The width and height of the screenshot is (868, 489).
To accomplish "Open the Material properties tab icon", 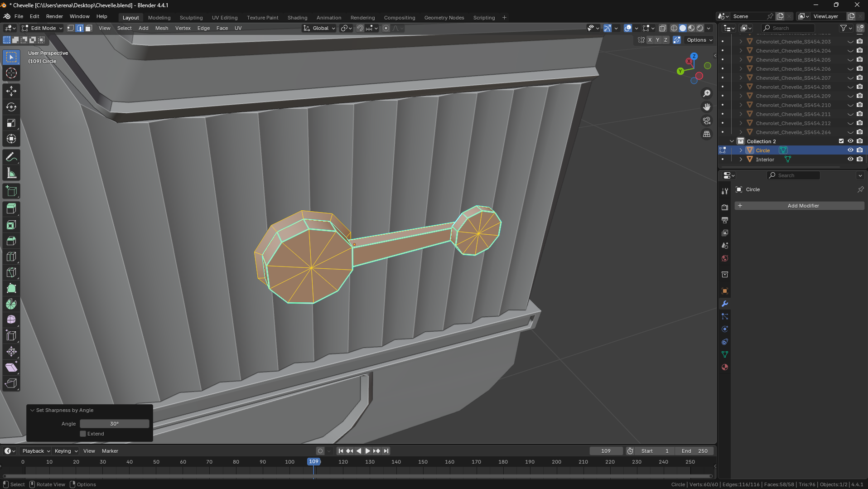I will (725, 367).
